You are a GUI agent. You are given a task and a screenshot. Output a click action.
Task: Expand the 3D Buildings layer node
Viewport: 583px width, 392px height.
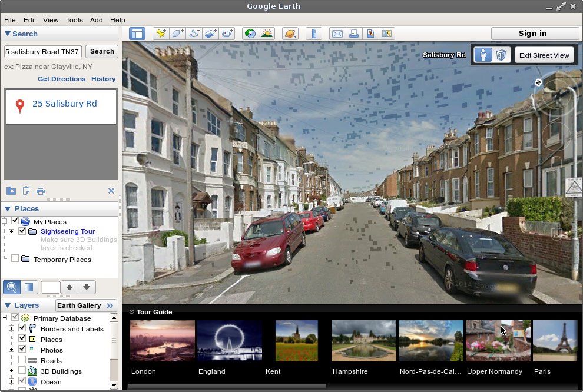pos(12,370)
